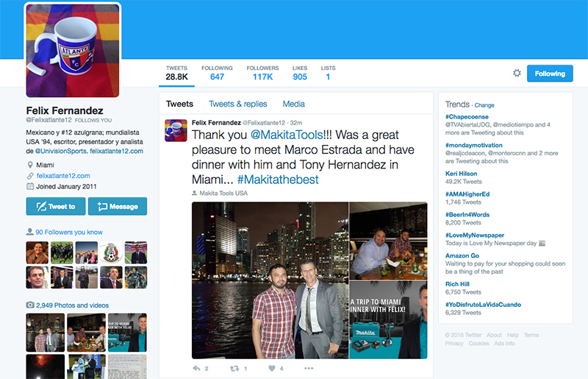Click the link icon beside felixatlante12.com

tap(30, 176)
